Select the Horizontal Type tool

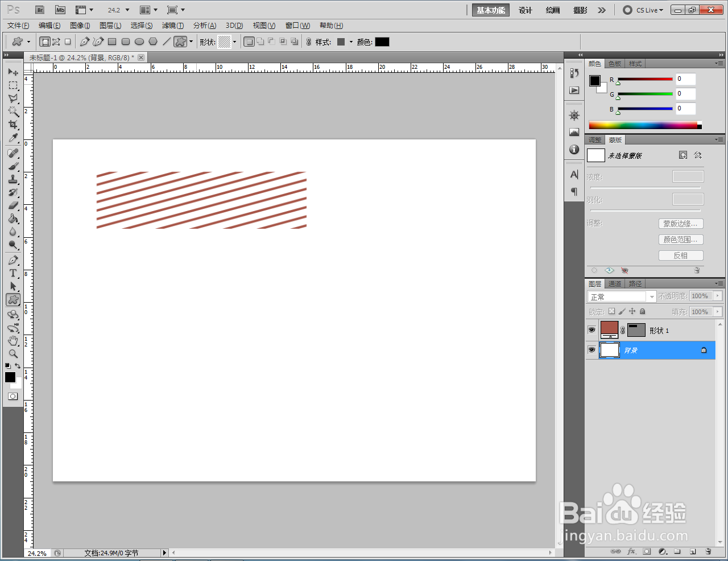(13, 273)
